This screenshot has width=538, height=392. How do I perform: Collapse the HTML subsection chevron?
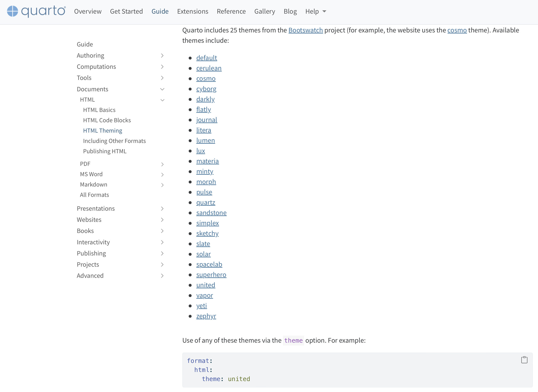coord(162,100)
